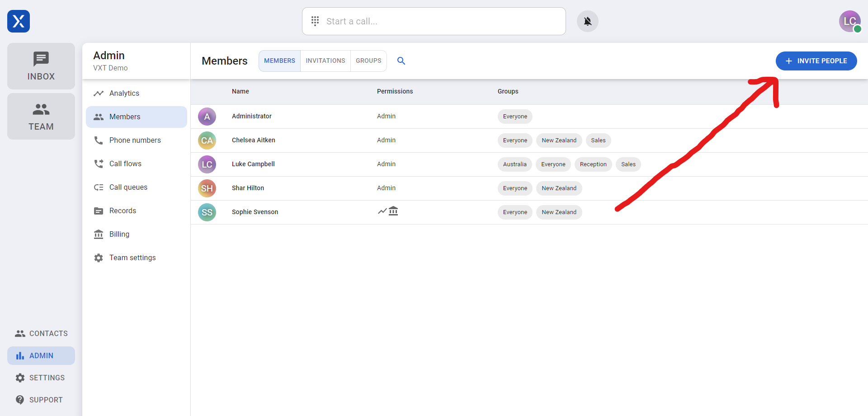Switch to the INBOX panel

(x=41, y=66)
